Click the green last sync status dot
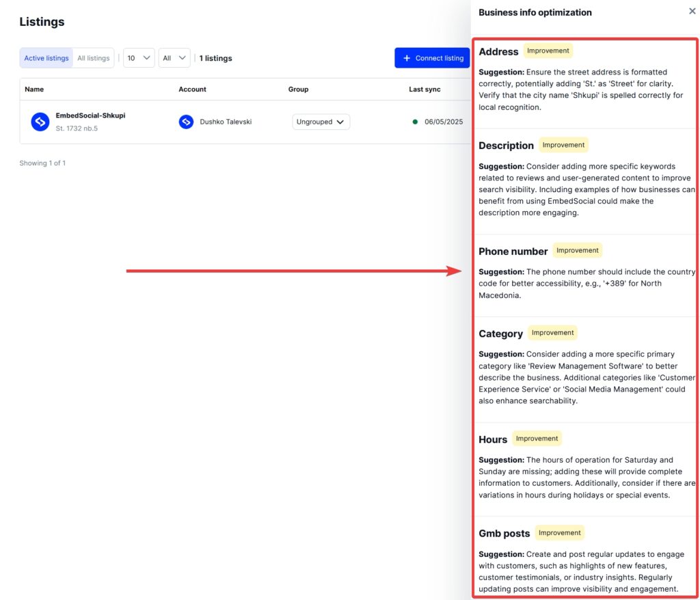 415,122
